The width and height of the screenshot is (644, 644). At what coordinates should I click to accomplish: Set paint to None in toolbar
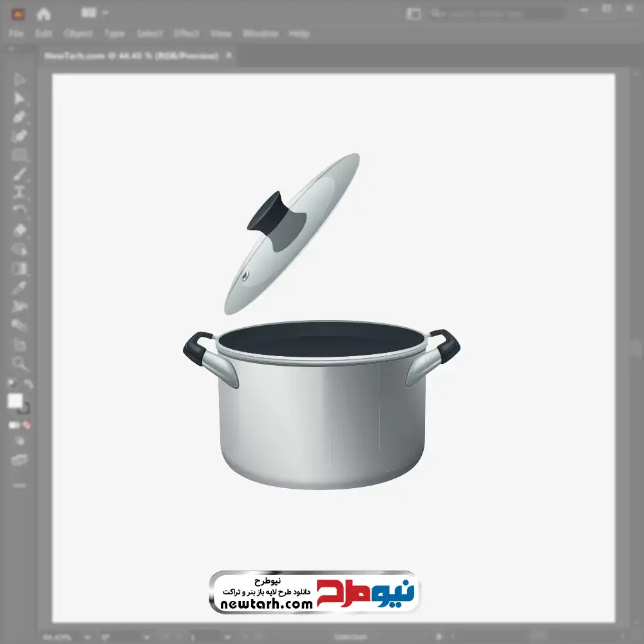(28, 426)
